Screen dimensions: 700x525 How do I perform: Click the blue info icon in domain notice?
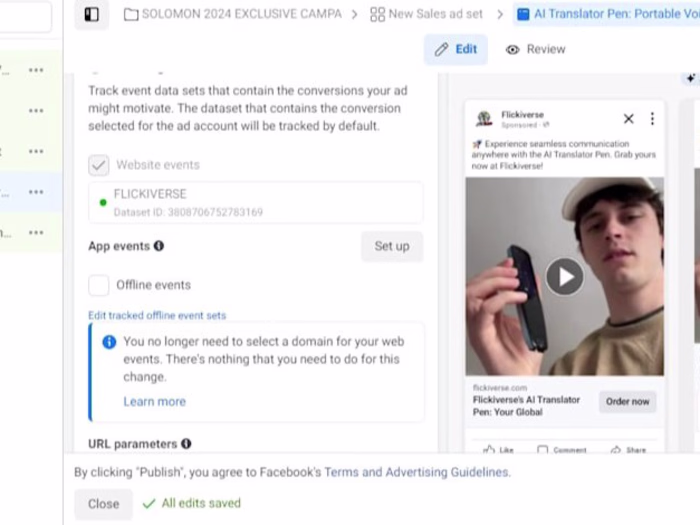[x=109, y=342]
